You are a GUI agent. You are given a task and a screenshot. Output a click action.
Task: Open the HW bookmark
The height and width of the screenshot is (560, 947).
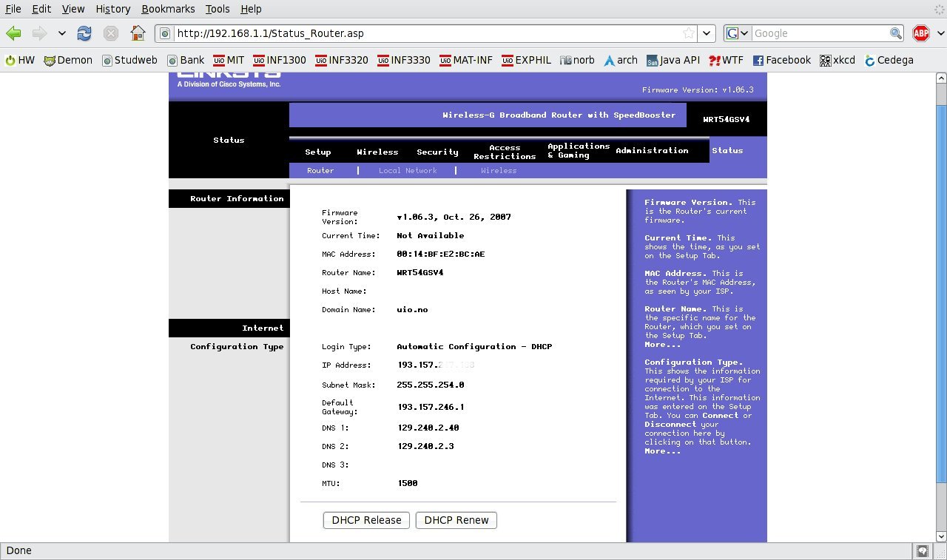20,60
